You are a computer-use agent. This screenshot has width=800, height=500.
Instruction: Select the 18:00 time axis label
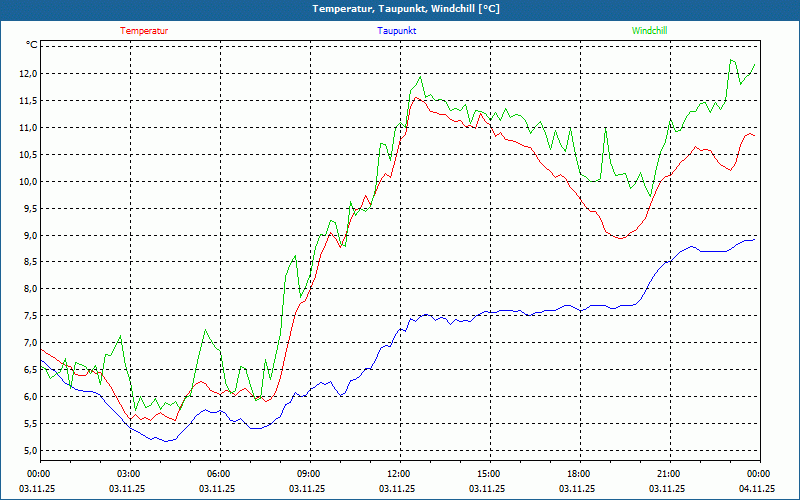pos(579,474)
